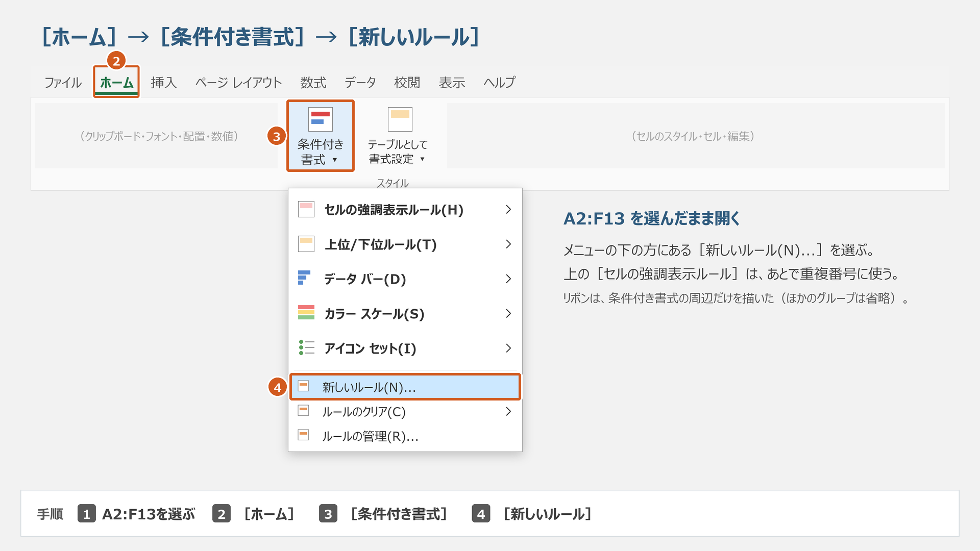The width and height of the screenshot is (980, 551).
Task: Expand the ルールのクリア submenu chevron
Action: pyautogui.click(x=508, y=412)
